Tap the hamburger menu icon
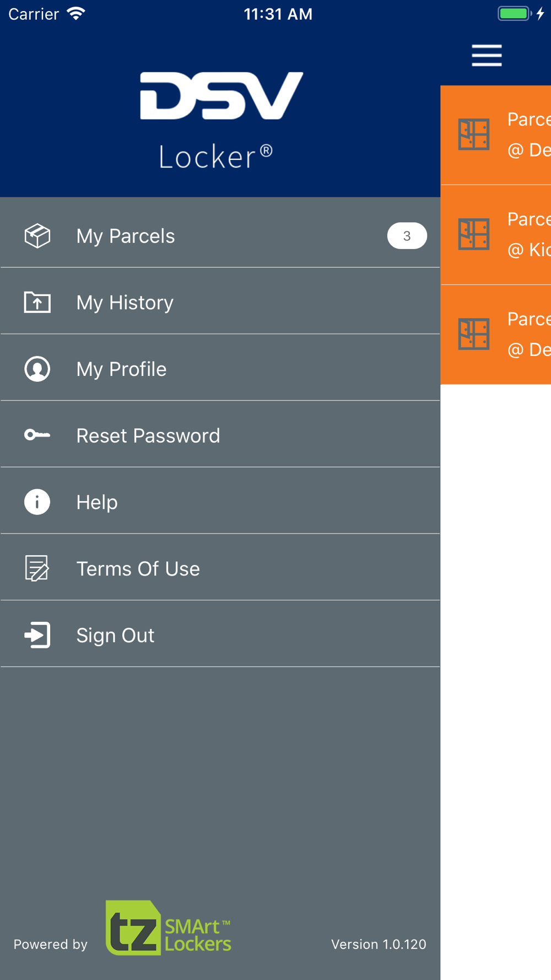 pyautogui.click(x=487, y=56)
